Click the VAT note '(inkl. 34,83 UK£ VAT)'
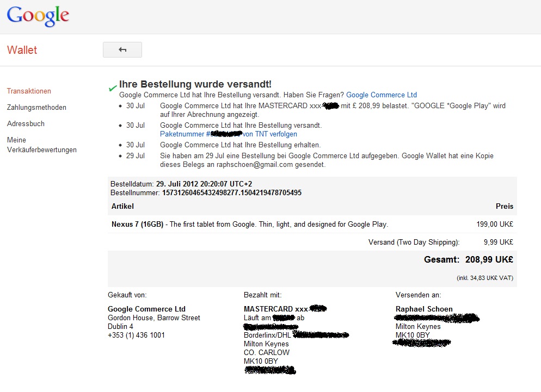This screenshot has width=541, height=392. click(485, 278)
